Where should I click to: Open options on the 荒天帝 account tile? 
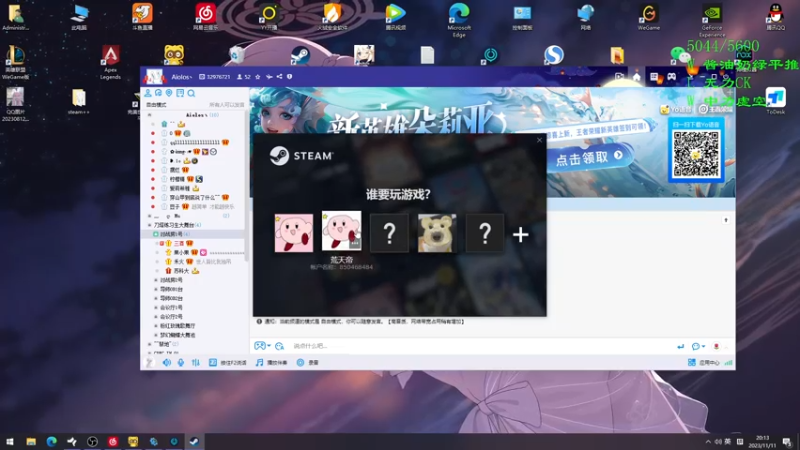click(355, 244)
